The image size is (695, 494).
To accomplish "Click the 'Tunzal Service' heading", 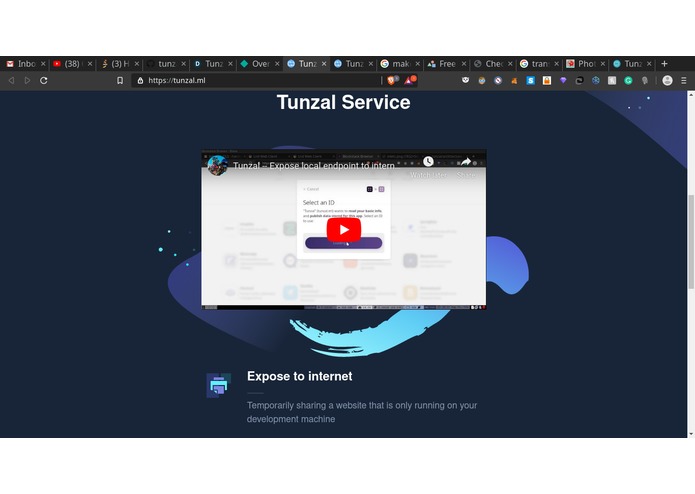I will click(344, 102).
